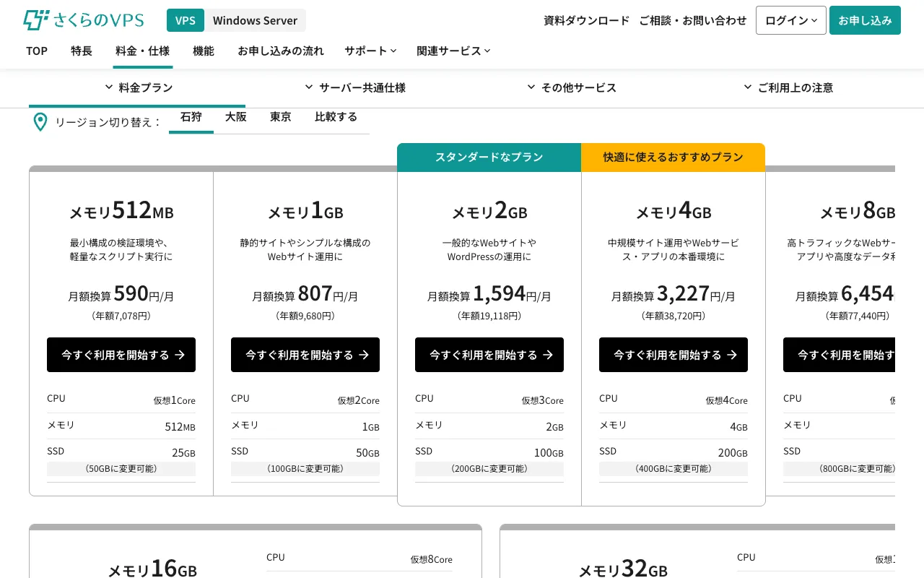
Task: Click the region location pin icon
Action: (40, 122)
